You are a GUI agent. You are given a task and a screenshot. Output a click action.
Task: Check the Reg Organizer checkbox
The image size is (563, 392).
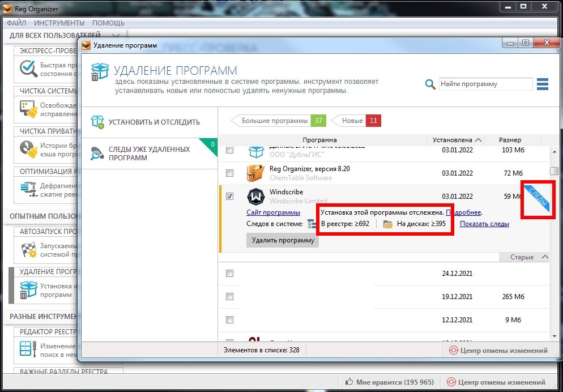(x=229, y=173)
